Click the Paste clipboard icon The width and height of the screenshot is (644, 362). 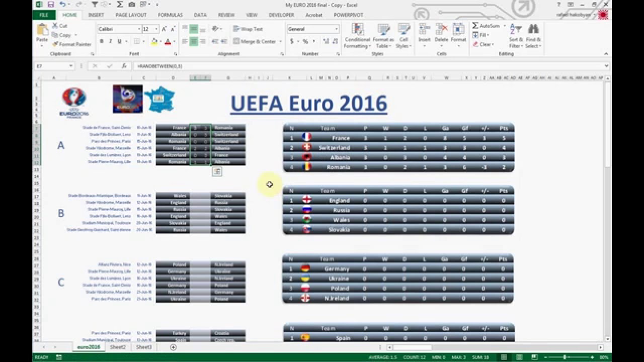tap(43, 30)
